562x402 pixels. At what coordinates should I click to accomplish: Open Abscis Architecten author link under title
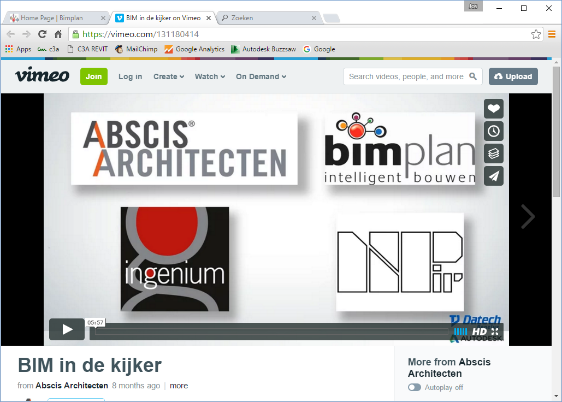(72, 386)
